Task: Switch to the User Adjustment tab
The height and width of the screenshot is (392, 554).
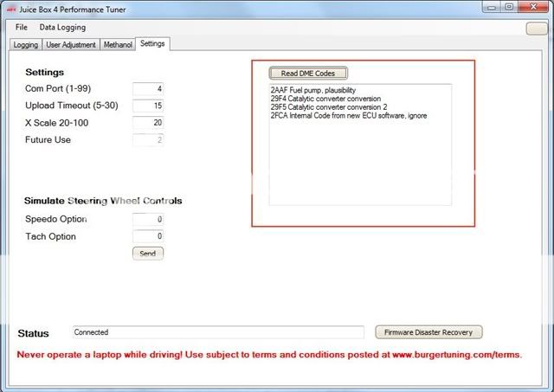Action: tap(71, 44)
